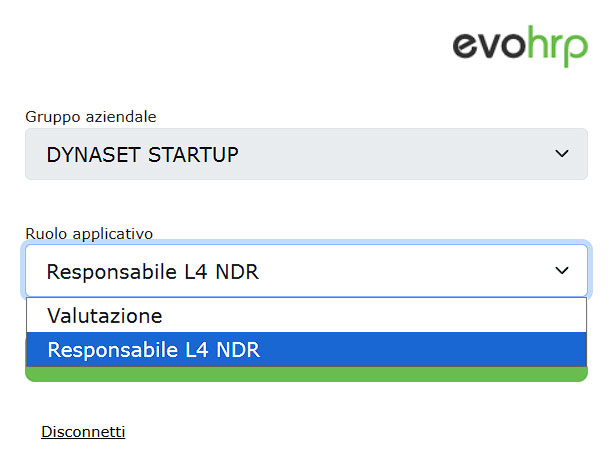Click the DYNASET STARTUP selected value
Image resolution: width=612 pixels, height=474 pixels.
[142, 155]
